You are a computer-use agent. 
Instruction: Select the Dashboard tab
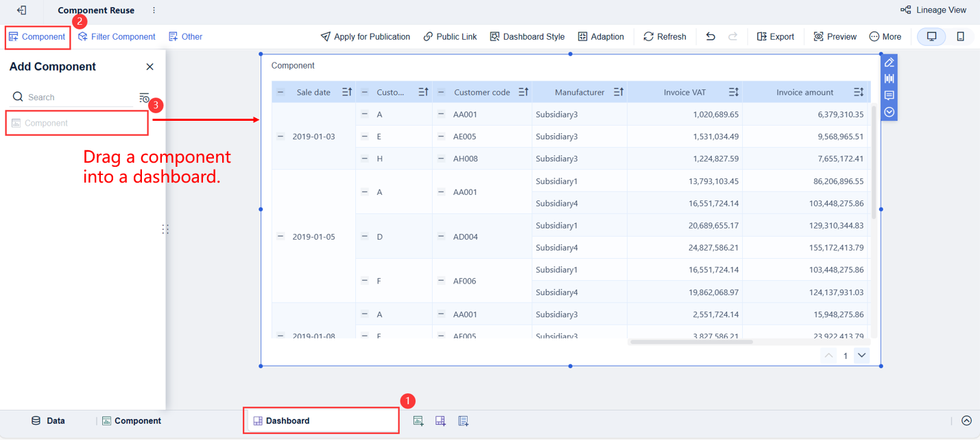tap(321, 421)
